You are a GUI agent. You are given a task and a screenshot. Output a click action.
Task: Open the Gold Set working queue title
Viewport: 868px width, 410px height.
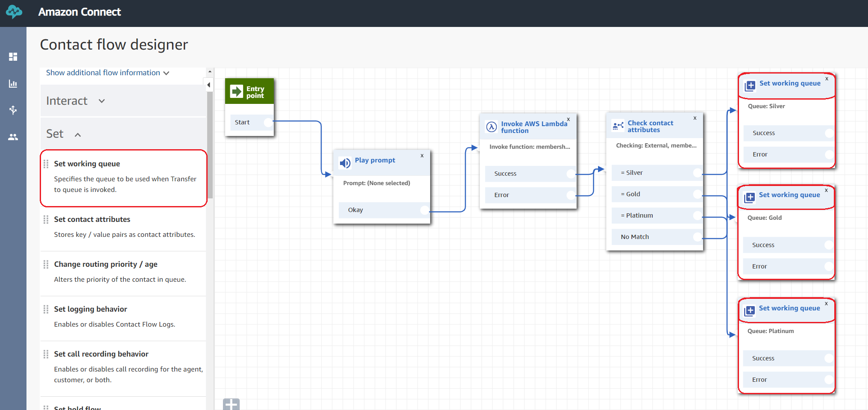tap(789, 195)
